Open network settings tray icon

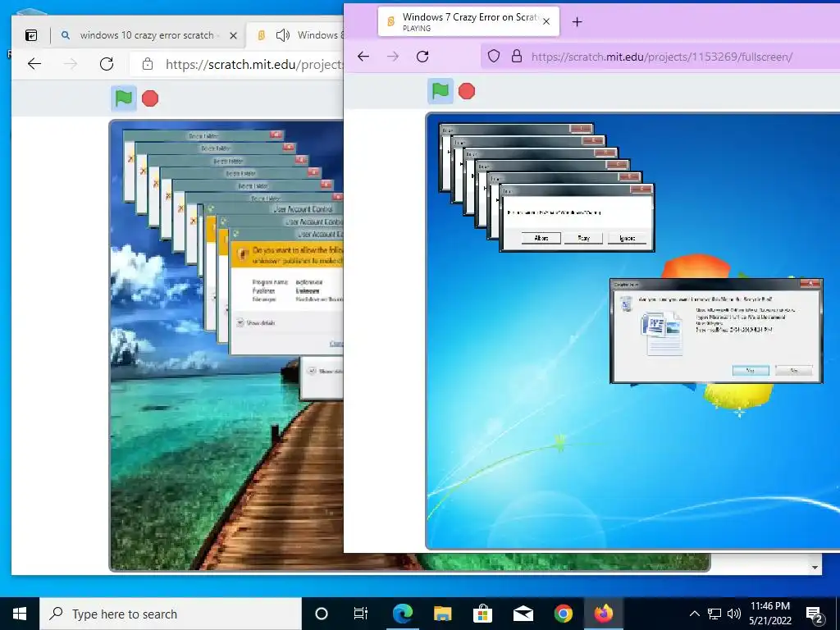714,614
